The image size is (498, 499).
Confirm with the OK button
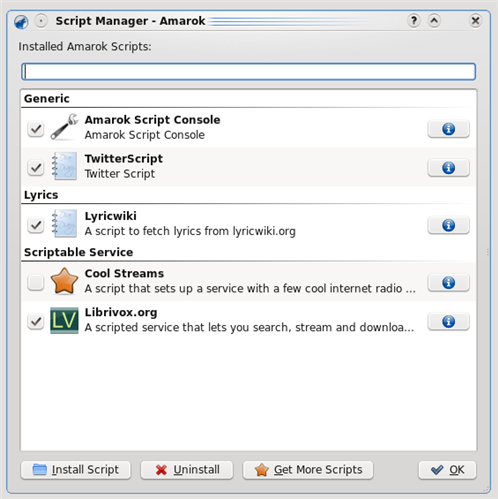click(x=447, y=470)
